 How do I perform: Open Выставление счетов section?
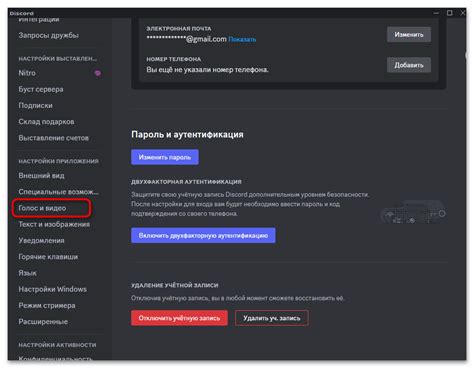pos(54,138)
